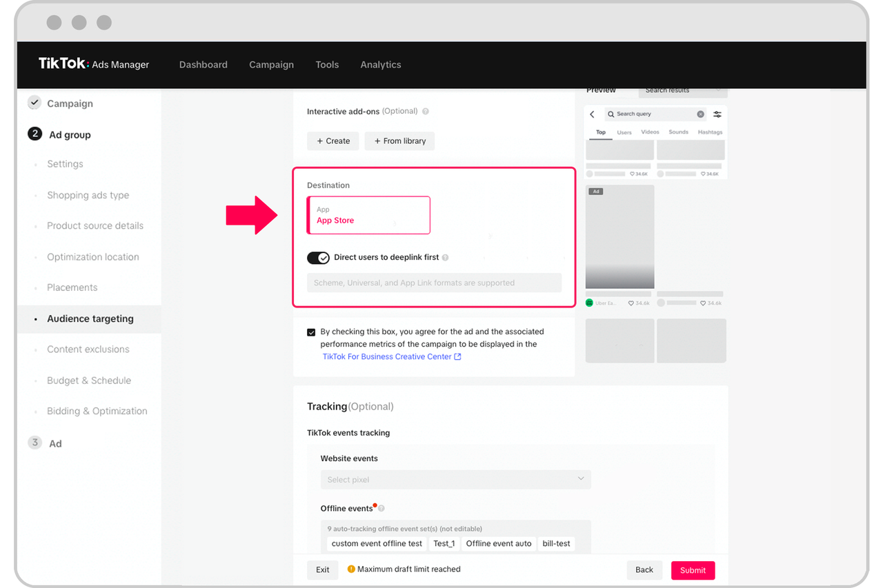Click the heart icon under the Ad video
Viewport: 883px width, 588px height.
(631, 303)
